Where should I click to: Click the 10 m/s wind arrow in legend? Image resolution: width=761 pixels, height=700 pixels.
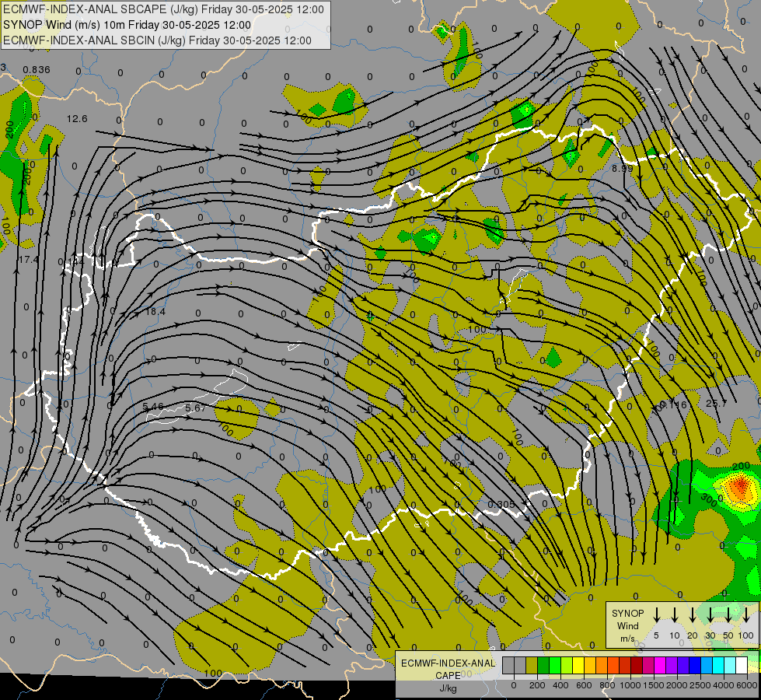coord(675,615)
